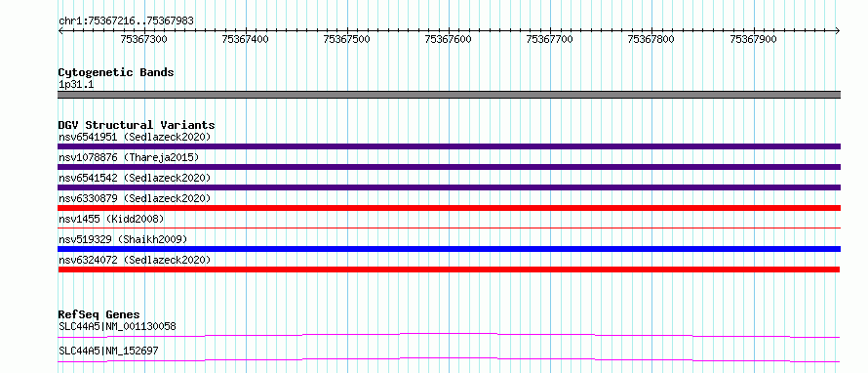Screen dimensions: 868x373
Task: Click the Cytogenetic Bands track title
Action: (x=116, y=72)
